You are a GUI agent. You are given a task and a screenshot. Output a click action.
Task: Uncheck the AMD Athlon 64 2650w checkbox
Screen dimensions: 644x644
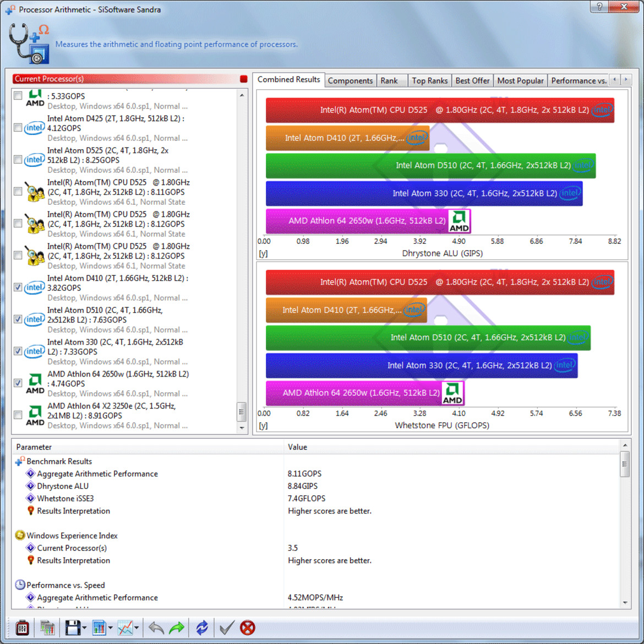[x=18, y=384]
